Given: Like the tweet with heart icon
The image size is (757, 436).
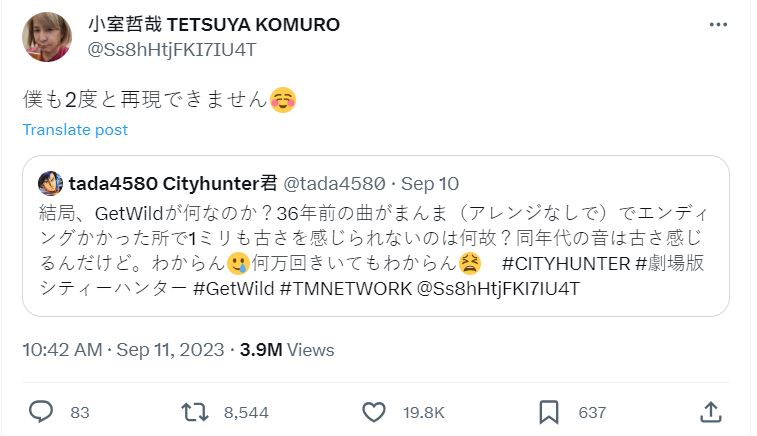Looking at the screenshot, I should pyautogui.click(x=373, y=411).
